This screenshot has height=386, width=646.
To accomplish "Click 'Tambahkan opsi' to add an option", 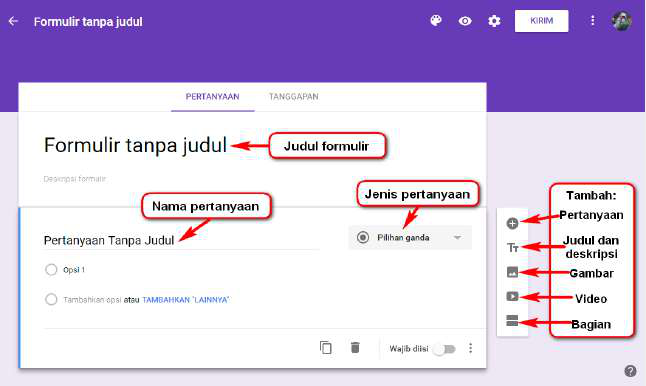I will coord(92,300).
